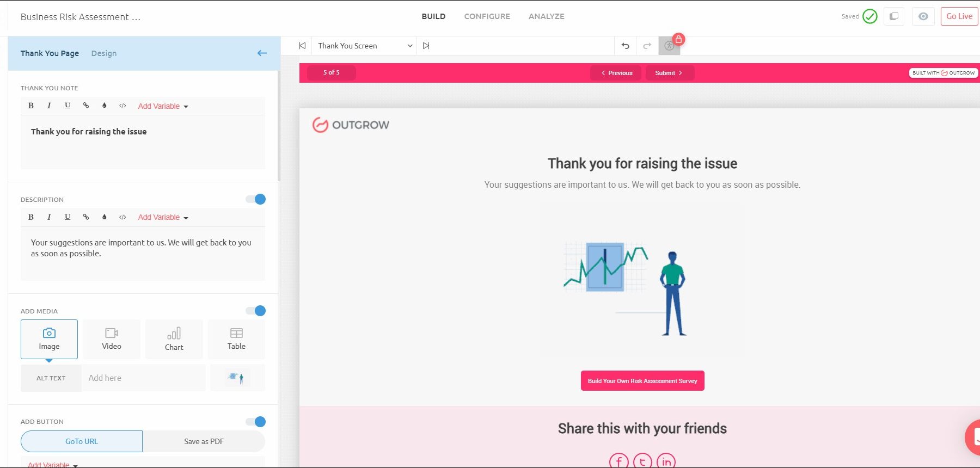The width and height of the screenshot is (980, 468).
Task: Click the Go Live button
Action: pos(959,16)
